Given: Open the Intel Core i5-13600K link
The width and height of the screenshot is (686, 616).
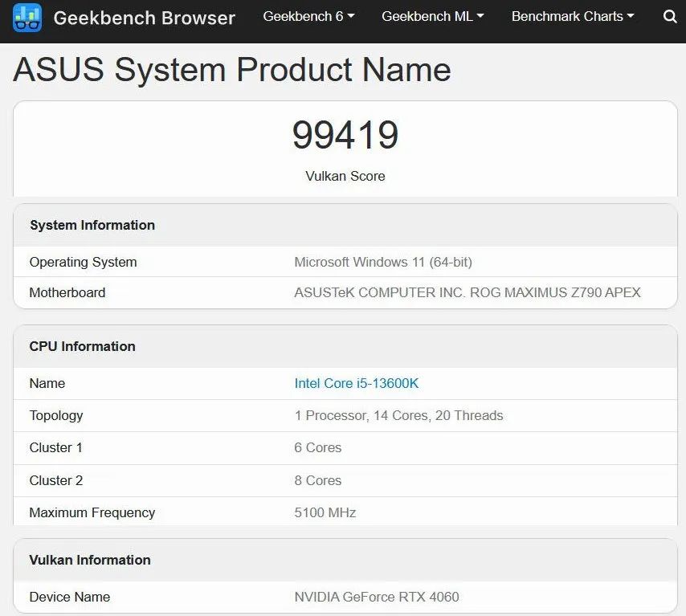Looking at the screenshot, I should tap(356, 383).
